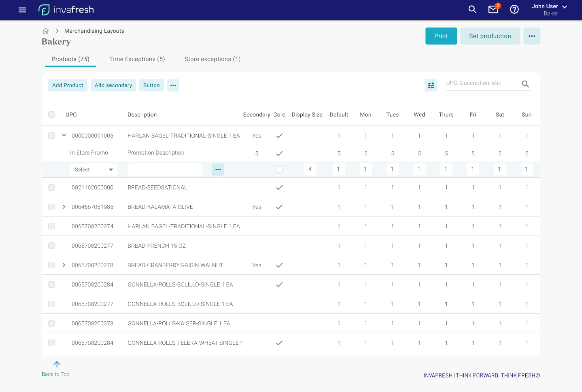This screenshot has height=392, width=582.
Task: Switch to Time Exceptions tab
Action: pyautogui.click(x=137, y=59)
